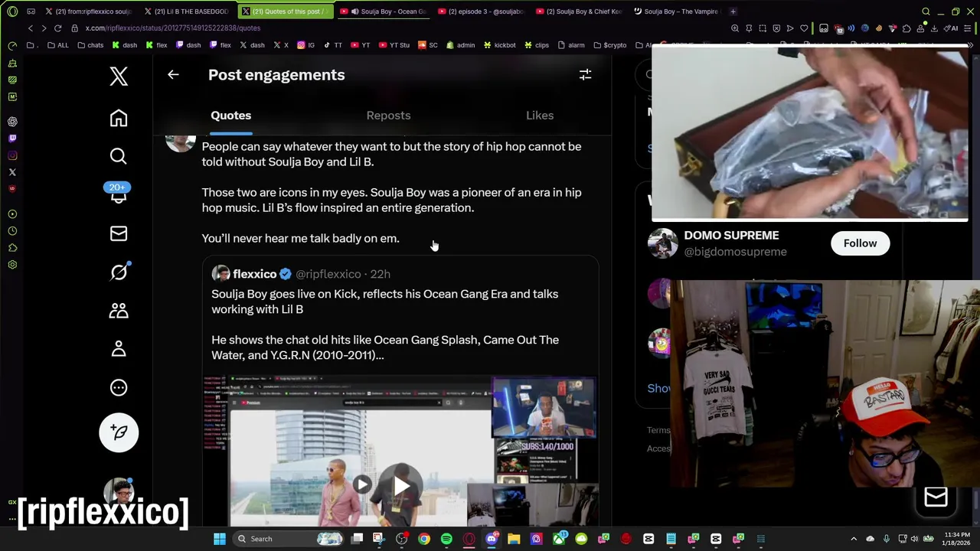The width and height of the screenshot is (980, 551).
Task: Open a new browser tab with plus
Action: (733, 11)
